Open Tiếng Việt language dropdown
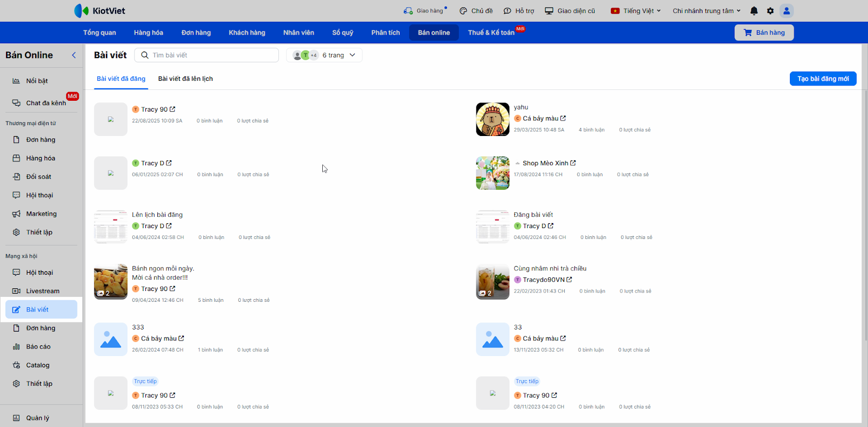 coord(636,11)
